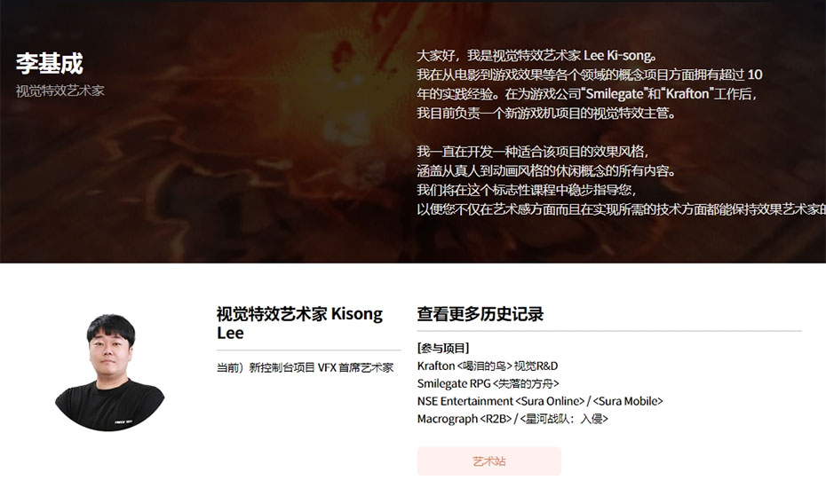826x504 pixels.
Task: Click the line about 新游戏机项目的视觉特效主管
Action: [545, 113]
